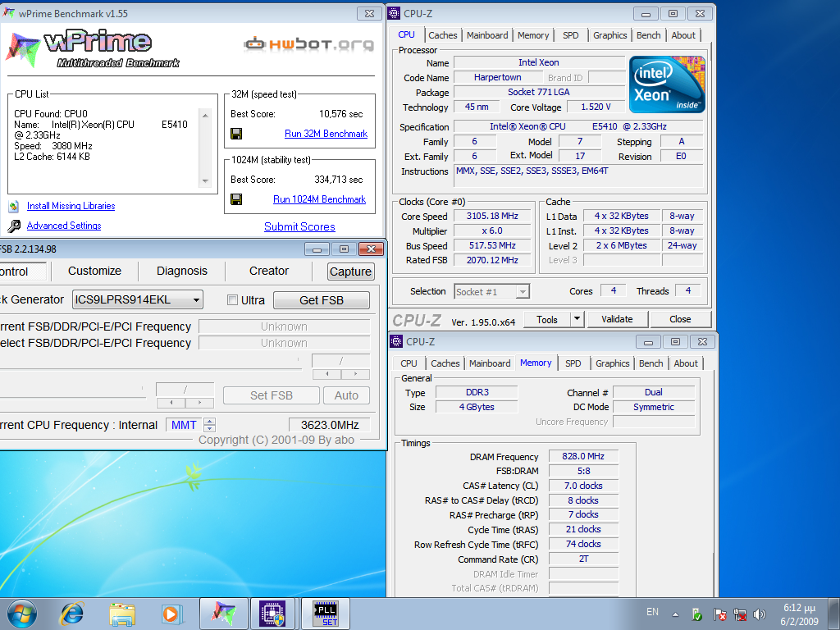Click the Action Center flag tray icon
The width and height of the screenshot is (840, 630).
(720, 614)
